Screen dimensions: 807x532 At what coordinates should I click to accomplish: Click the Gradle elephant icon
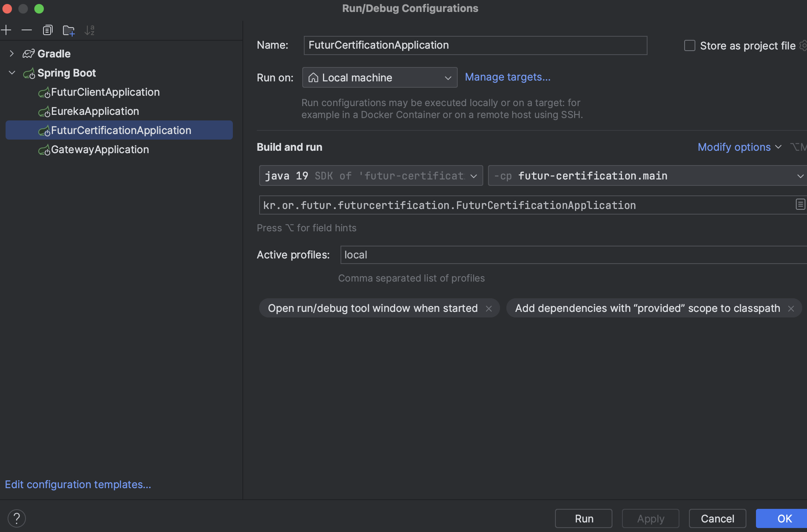29,53
